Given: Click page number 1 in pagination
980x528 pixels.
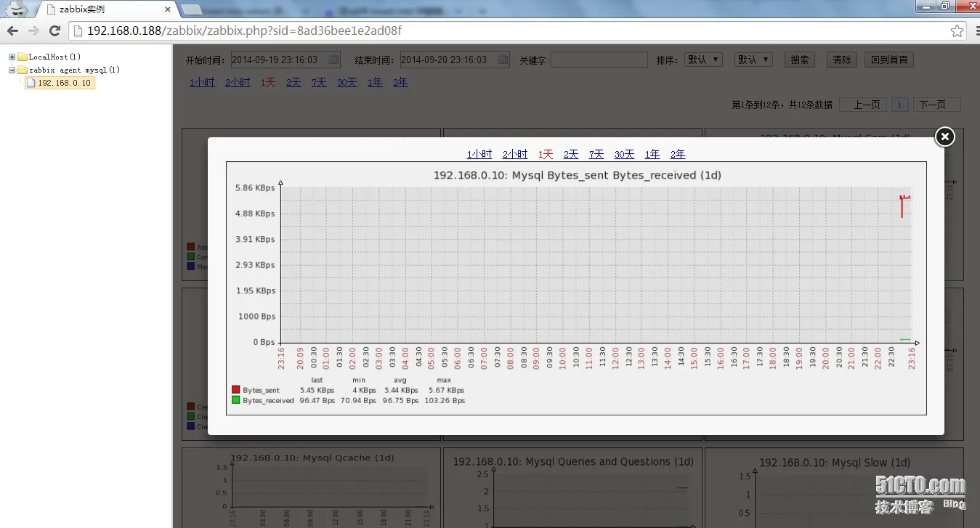Looking at the screenshot, I should [x=900, y=105].
